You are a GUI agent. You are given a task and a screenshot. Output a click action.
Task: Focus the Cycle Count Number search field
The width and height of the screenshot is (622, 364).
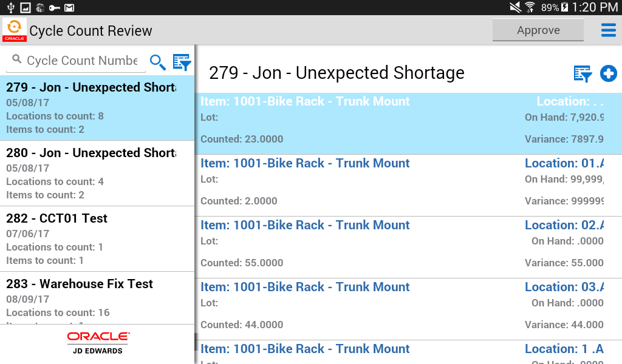click(76, 61)
